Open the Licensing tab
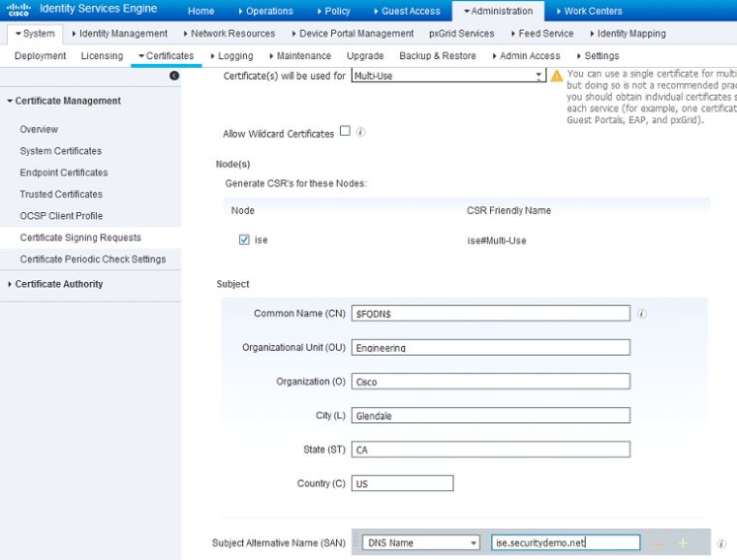Screen dimensions: 737x560 click(x=102, y=55)
